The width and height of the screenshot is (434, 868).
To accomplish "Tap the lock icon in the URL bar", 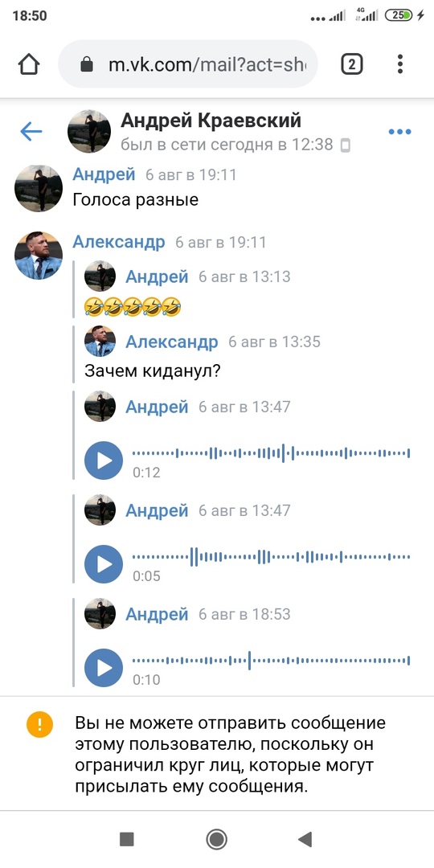I will (87, 64).
